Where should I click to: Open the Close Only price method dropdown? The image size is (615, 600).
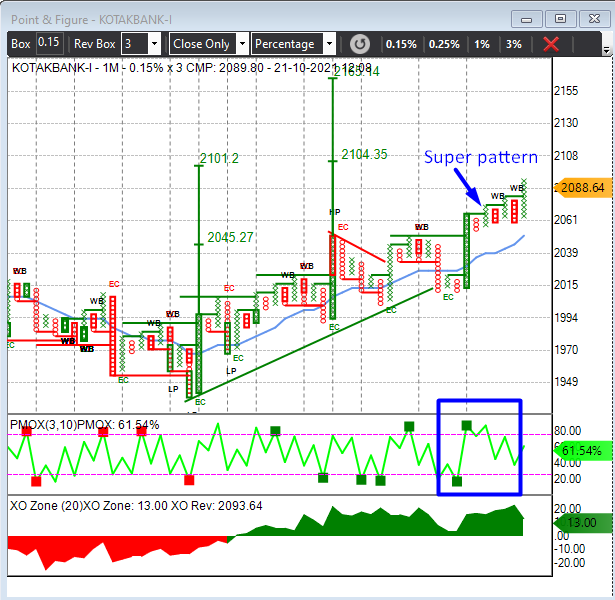tap(242, 44)
